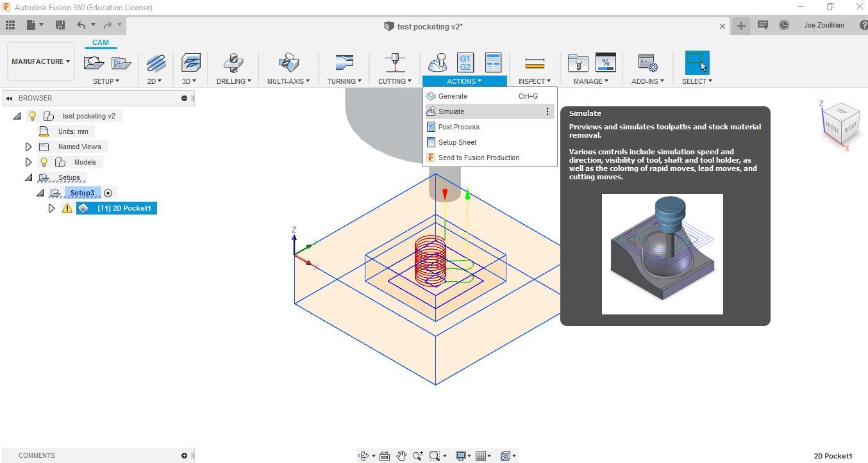Expand the Named Views tree node
Image resolution: width=868 pixels, height=463 pixels.
tap(28, 147)
